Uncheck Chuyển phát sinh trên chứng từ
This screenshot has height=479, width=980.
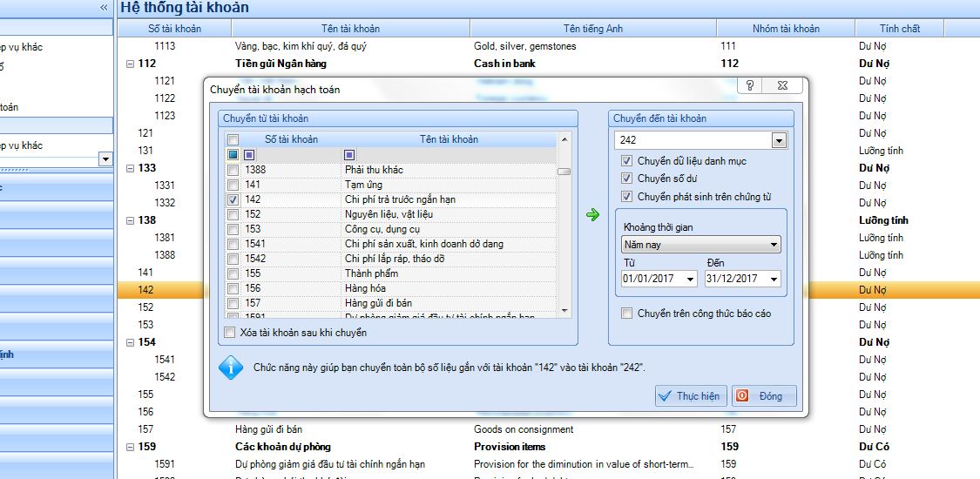627,197
